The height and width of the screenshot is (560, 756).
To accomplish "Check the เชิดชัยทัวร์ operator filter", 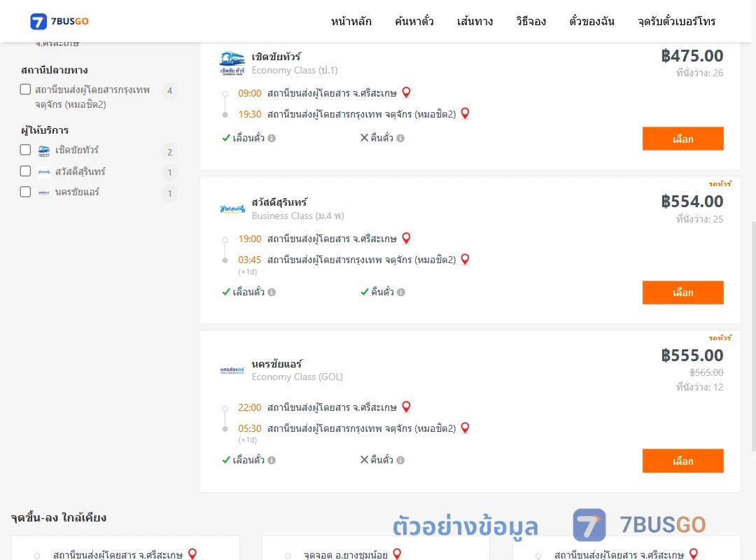I will click(x=26, y=150).
